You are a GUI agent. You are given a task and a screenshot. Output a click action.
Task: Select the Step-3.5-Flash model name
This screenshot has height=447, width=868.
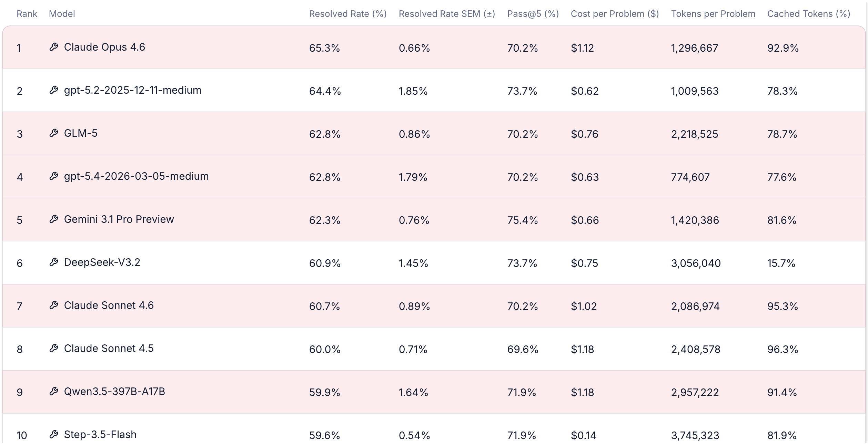(100, 435)
